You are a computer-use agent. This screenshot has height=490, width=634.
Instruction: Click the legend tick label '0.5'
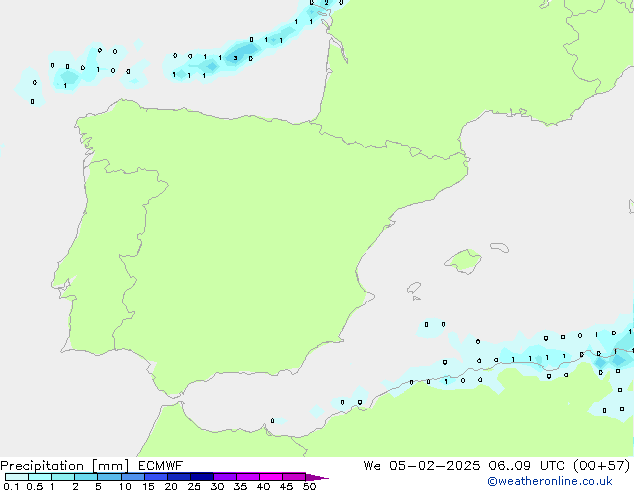pos(35,486)
